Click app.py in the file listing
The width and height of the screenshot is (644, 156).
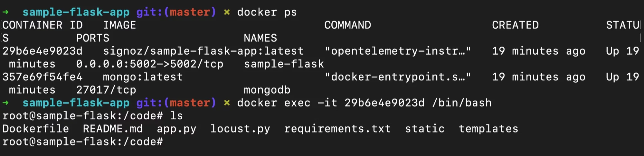(176, 129)
